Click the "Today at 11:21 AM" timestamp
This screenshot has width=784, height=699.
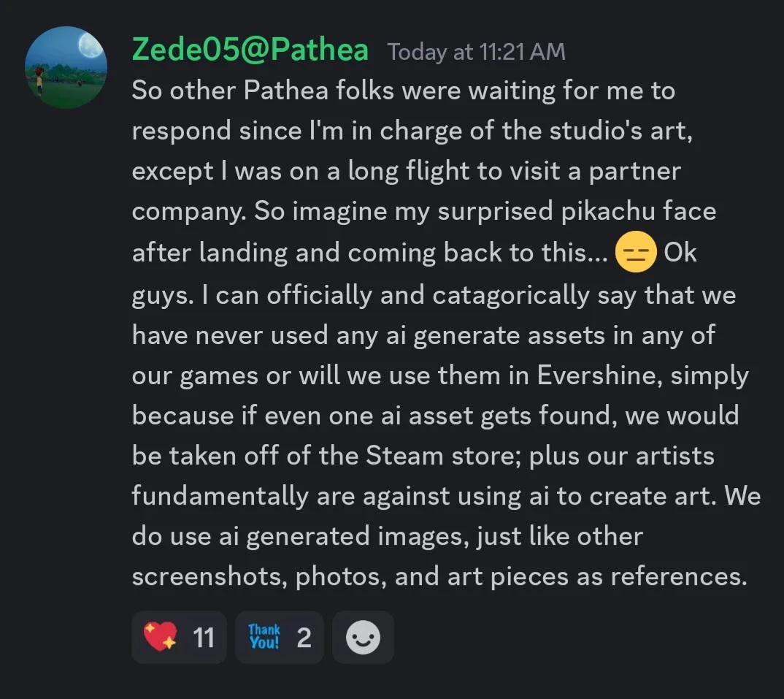(x=476, y=52)
